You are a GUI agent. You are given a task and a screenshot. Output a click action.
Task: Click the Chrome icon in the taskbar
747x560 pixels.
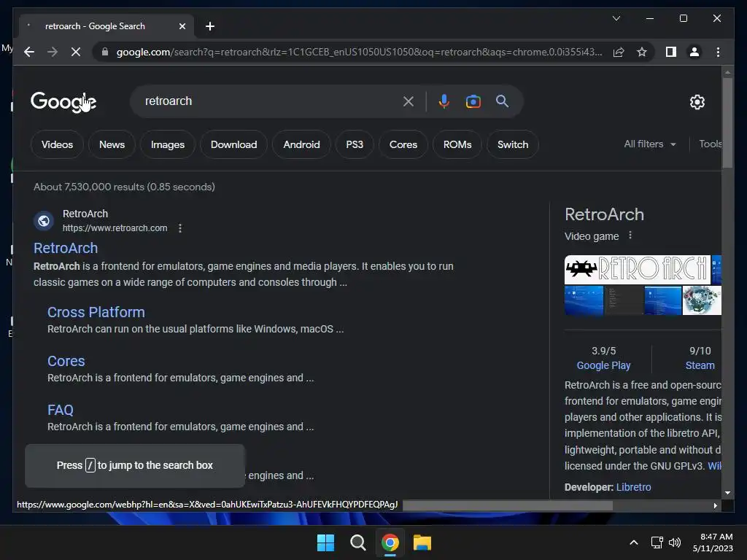coord(390,542)
